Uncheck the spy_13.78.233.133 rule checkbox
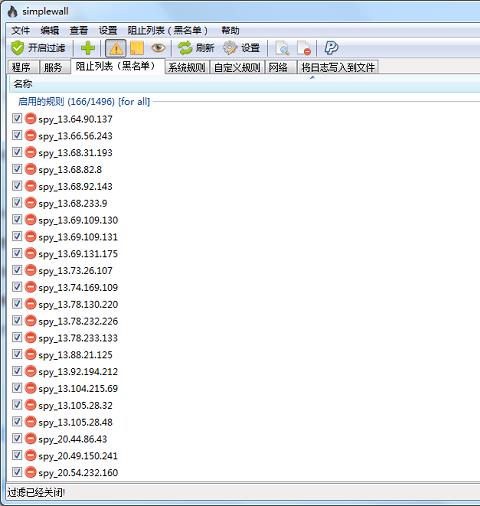The width and height of the screenshot is (480, 506). tap(17, 337)
